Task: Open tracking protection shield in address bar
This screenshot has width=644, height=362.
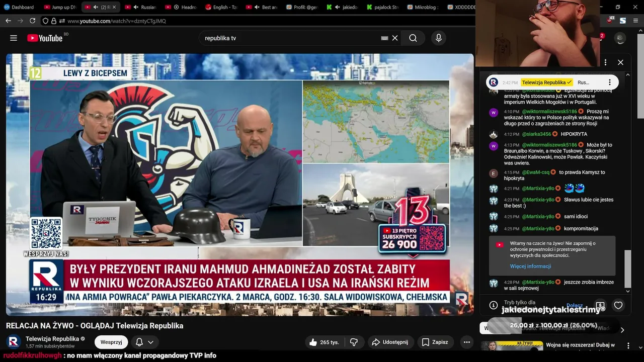Action: pyautogui.click(x=45, y=21)
